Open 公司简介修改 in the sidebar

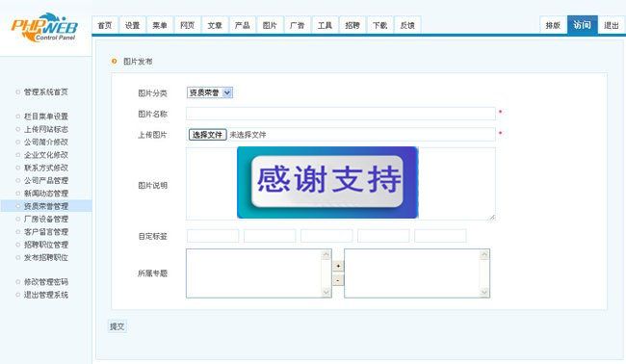click(46, 142)
